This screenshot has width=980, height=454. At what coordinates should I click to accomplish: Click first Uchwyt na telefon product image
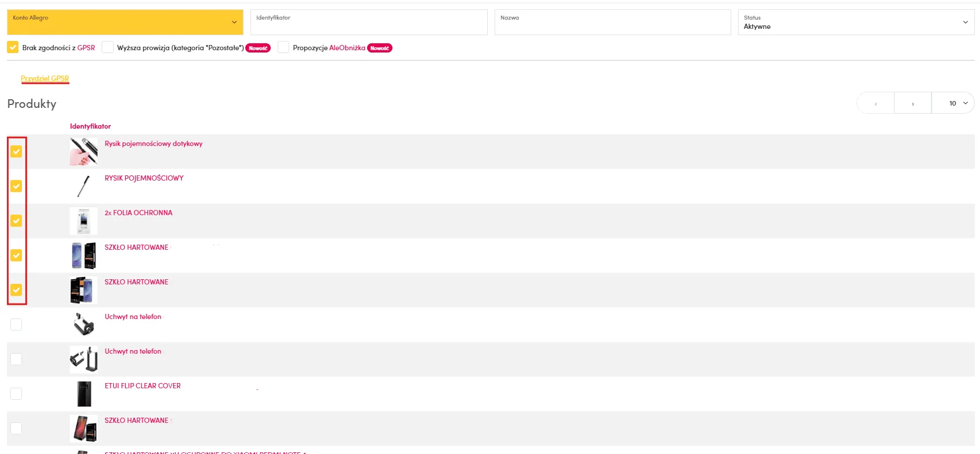pyautogui.click(x=84, y=325)
